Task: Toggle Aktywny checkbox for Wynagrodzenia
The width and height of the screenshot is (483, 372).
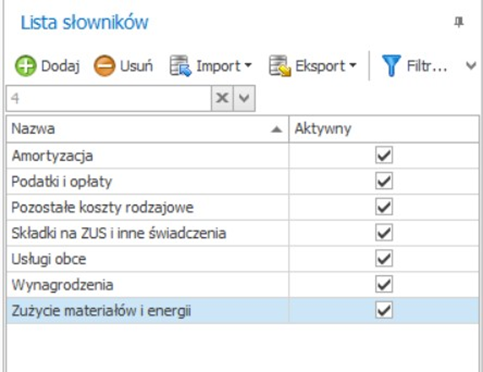Action: (x=384, y=284)
